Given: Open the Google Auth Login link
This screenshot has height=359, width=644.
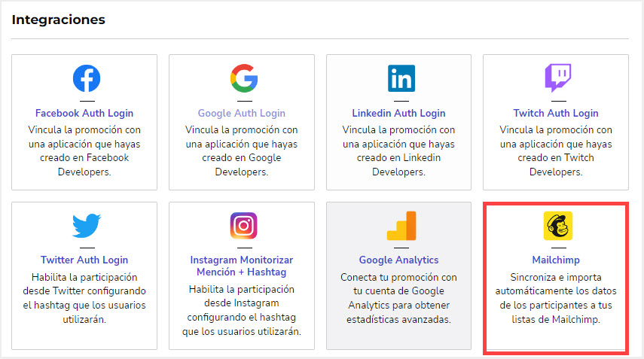Looking at the screenshot, I should point(242,113).
